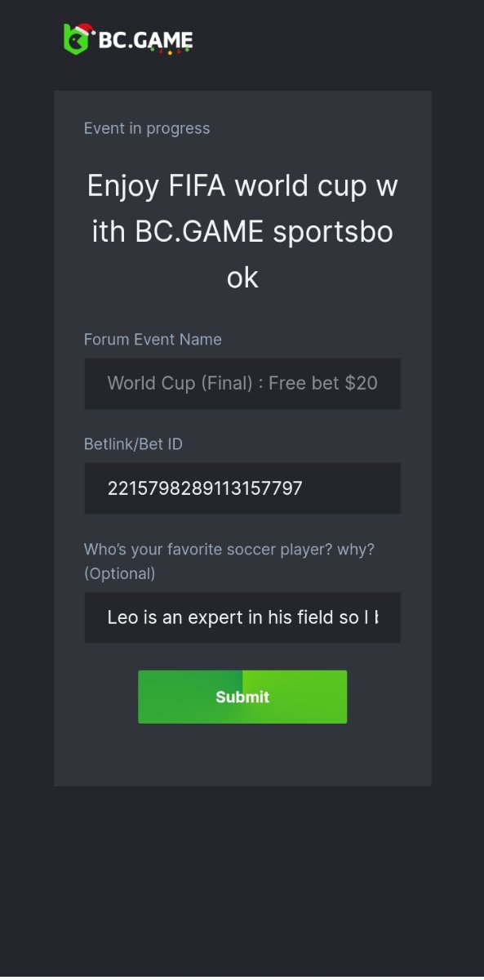
Task: Click the "ith BC.GAME sportsbo" heading line
Action: coord(242,232)
